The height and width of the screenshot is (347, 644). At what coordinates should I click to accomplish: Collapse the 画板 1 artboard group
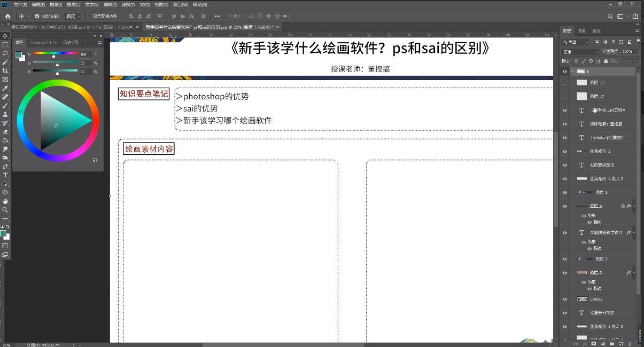572,71
